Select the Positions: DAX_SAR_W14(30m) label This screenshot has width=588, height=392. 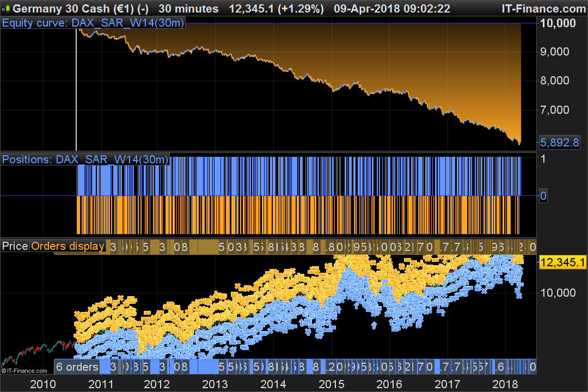tap(85, 160)
